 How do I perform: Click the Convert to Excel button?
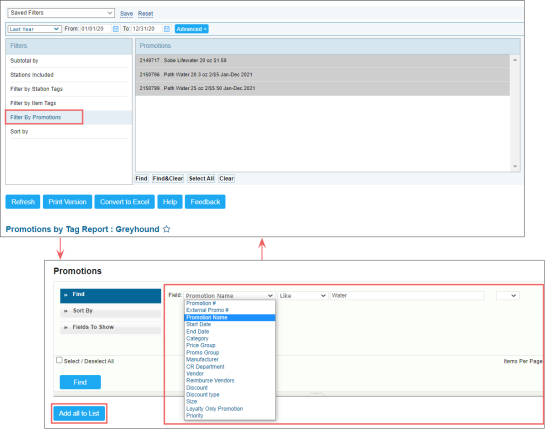(x=125, y=202)
